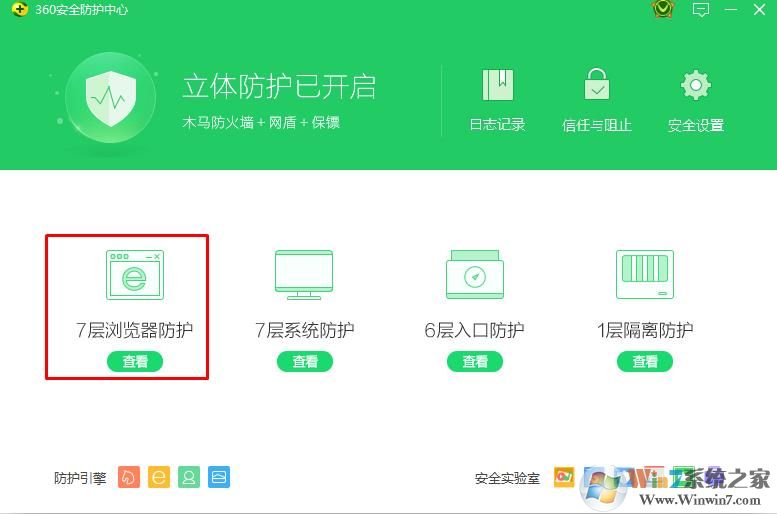View details under 7层浏览器防护

135,361
